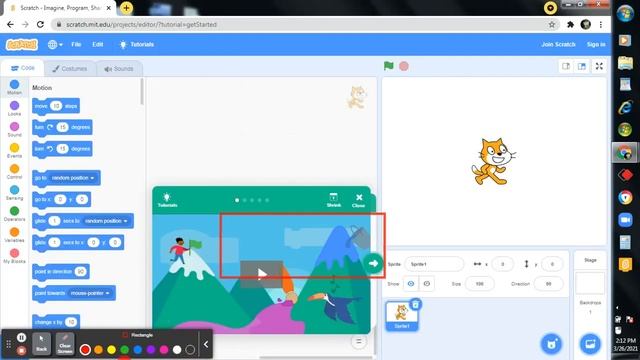
Task: Select the My Blocks category
Action: (14, 256)
